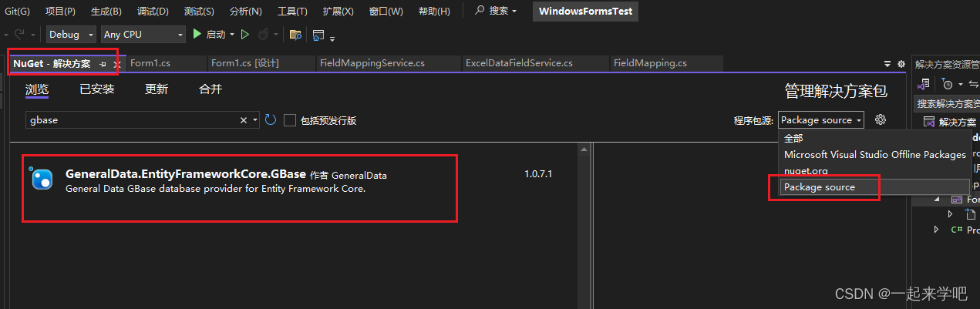Screen dimensions: 980x309
Task: Click the package list vertical scrollbar
Action: [584, 225]
